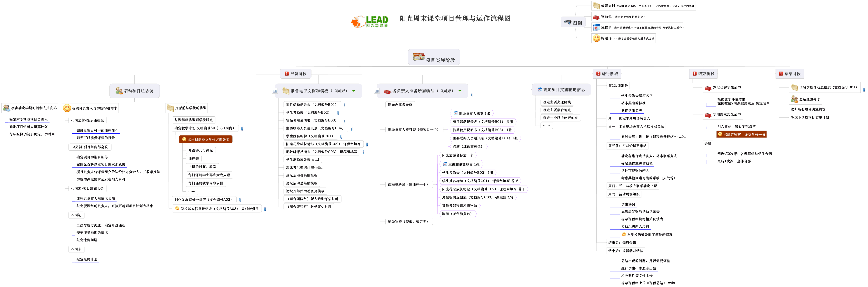Click priority 1 marker on 准备阶段
Image resolution: width=868 pixels, height=287 pixels.
pyautogui.click(x=287, y=74)
